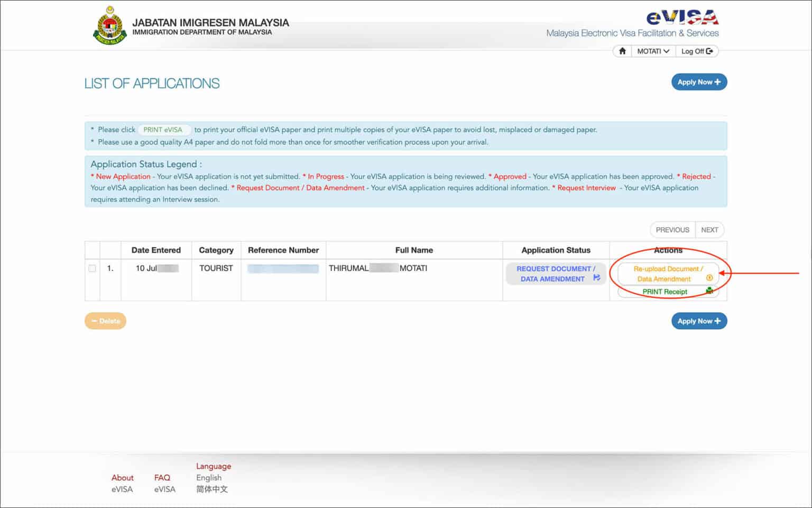Click PREVIOUS to view earlier applications
This screenshot has width=812, height=508.
click(671, 230)
